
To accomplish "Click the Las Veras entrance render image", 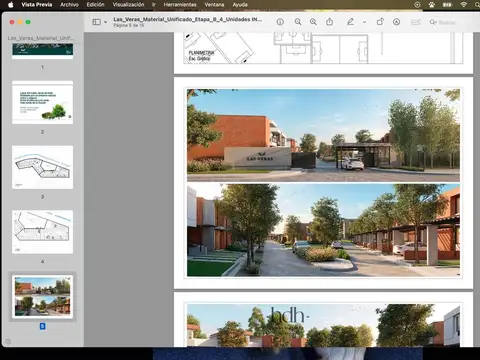I will point(323,135).
